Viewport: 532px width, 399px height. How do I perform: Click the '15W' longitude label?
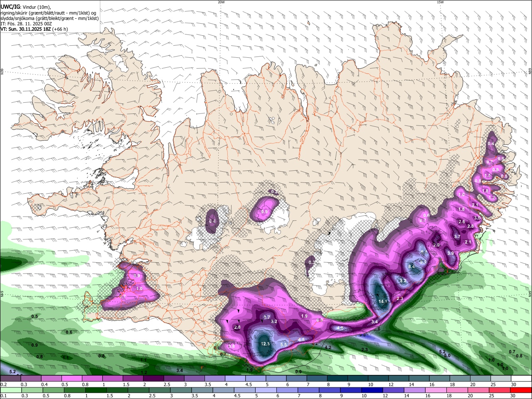[x=440, y=2]
